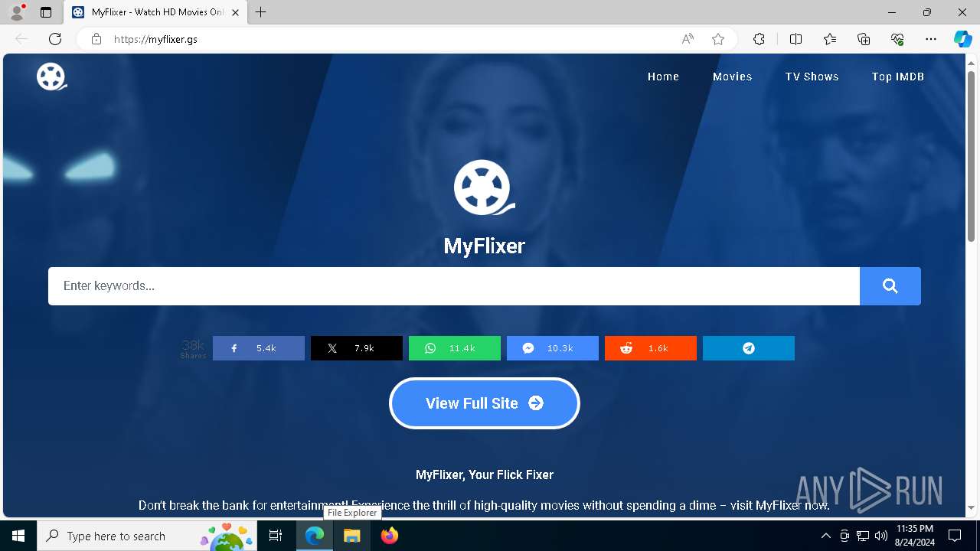The height and width of the screenshot is (551, 980).
Task: Open Windows Start menu
Action: pos(18,536)
